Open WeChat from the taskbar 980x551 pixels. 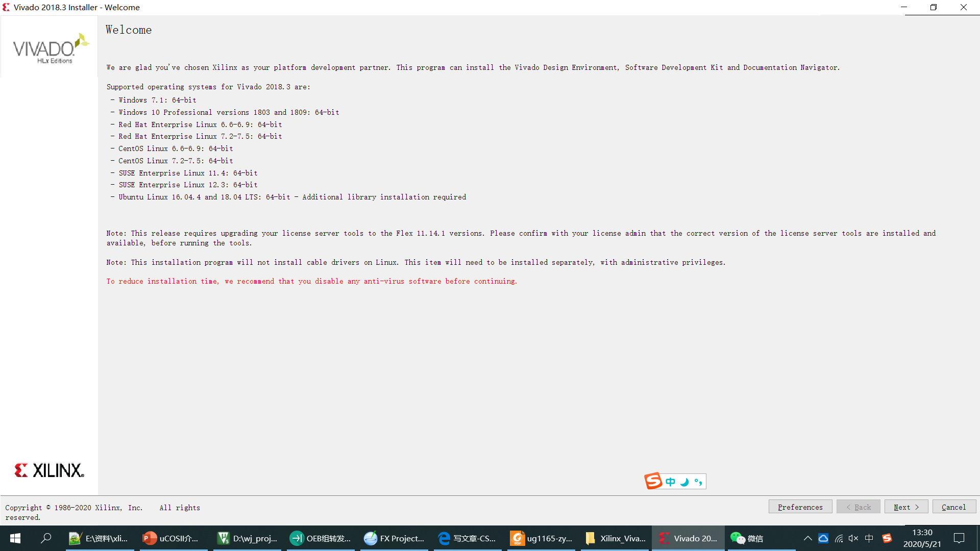749,538
